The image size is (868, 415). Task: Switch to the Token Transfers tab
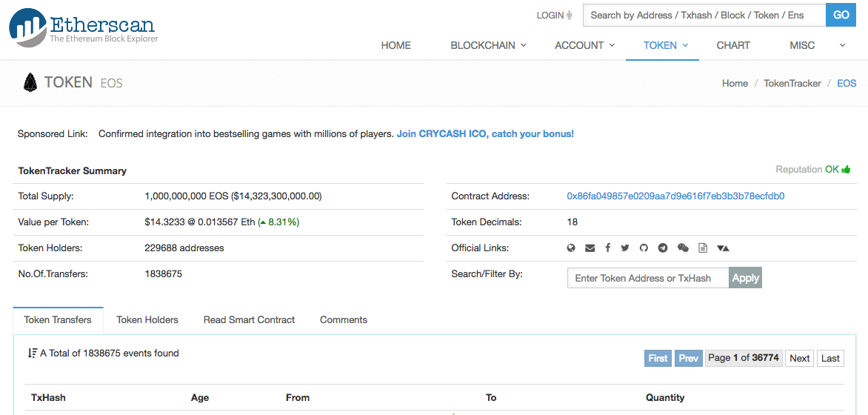coord(58,319)
